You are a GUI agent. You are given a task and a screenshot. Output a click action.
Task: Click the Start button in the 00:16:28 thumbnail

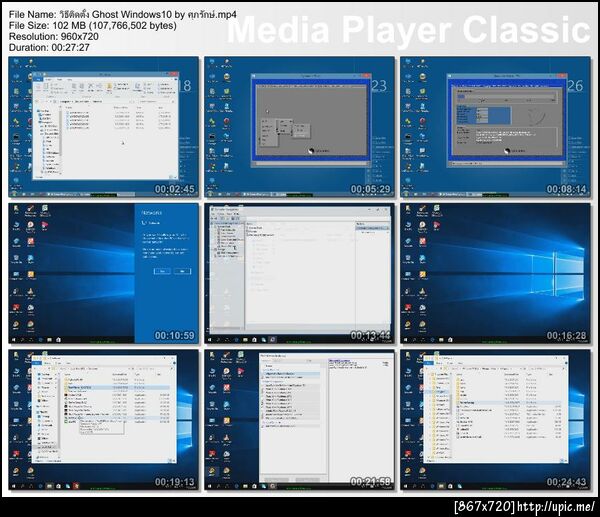406,339
